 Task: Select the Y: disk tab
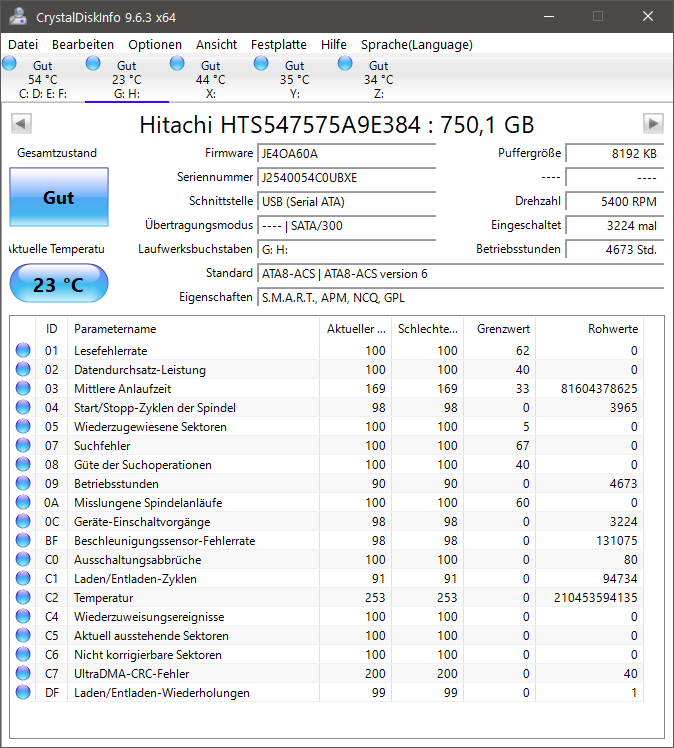(x=295, y=79)
